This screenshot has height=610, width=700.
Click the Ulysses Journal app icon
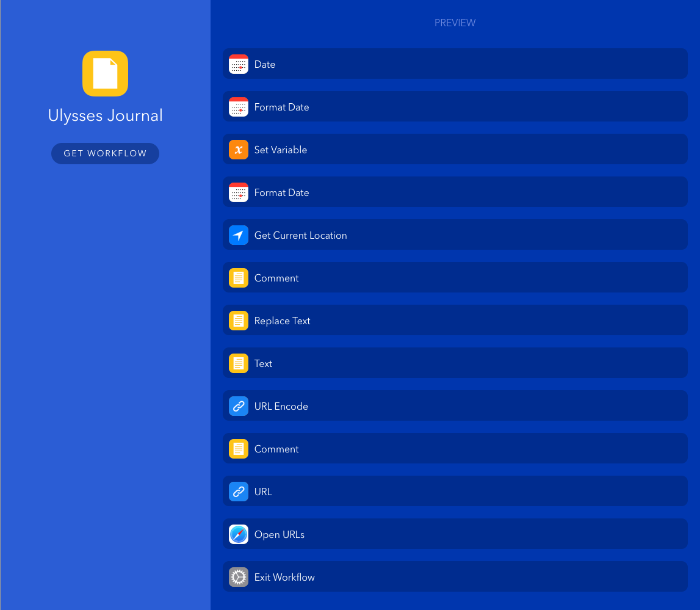(105, 73)
